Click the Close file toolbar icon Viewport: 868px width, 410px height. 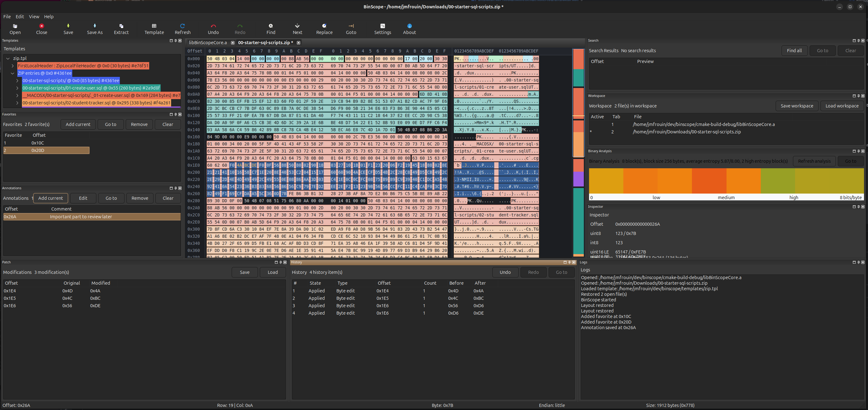coord(41,29)
